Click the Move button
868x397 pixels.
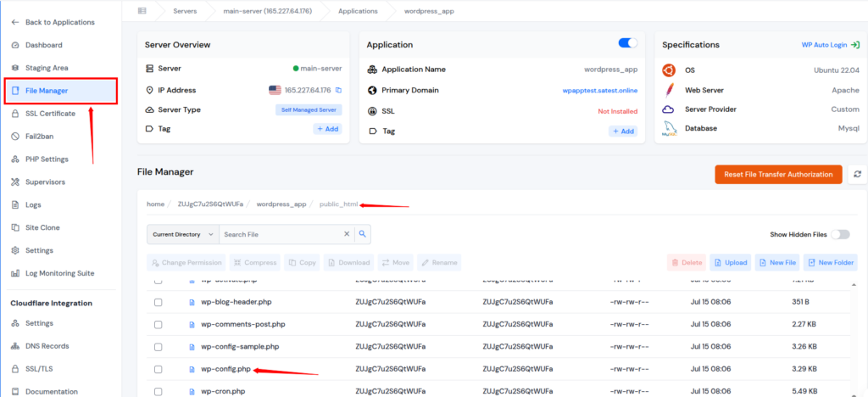pyautogui.click(x=395, y=262)
